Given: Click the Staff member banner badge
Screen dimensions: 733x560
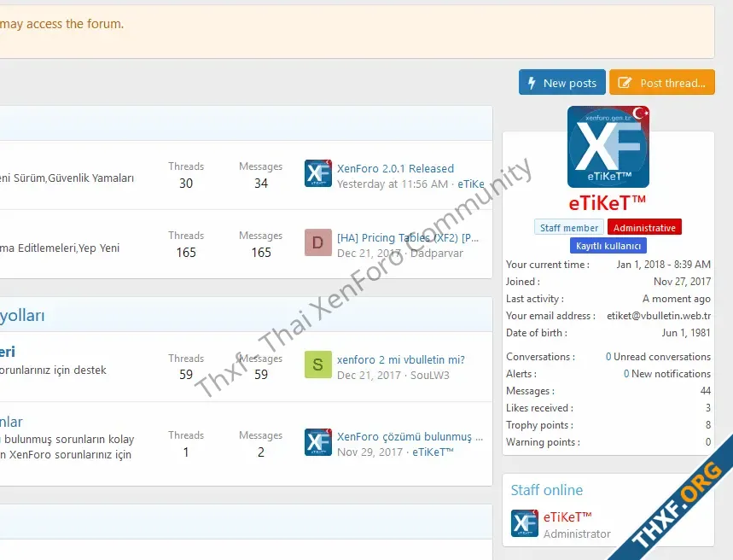Looking at the screenshot, I should [x=569, y=228].
